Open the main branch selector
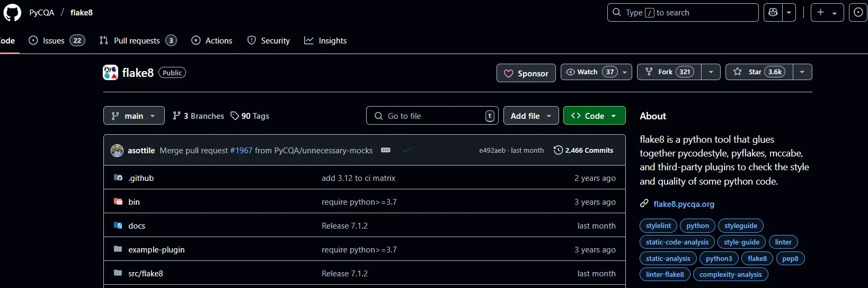This screenshot has height=288, width=868. (134, 116)
